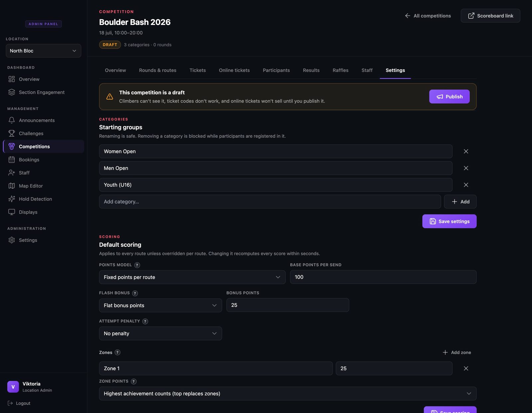Open Staff in the management sidebar
This screenshot has height=413, width=532.
point(44,173)
